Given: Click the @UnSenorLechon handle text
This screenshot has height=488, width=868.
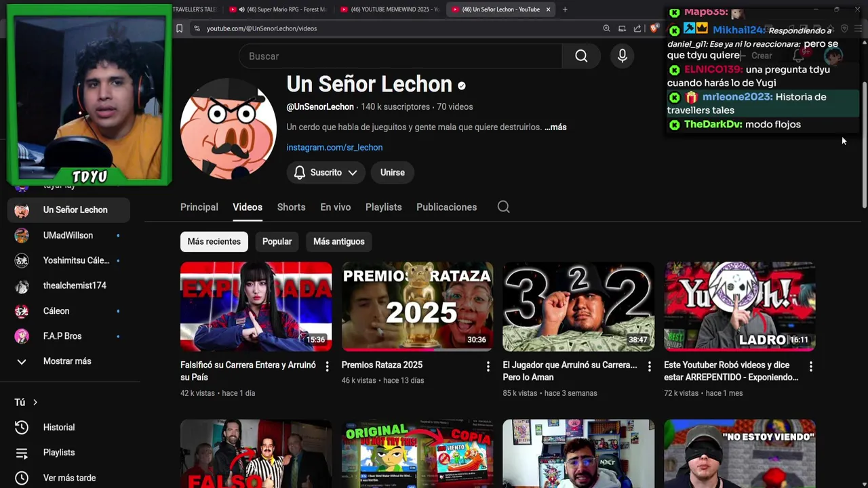Looking at the screenshot, I should 320,107.
